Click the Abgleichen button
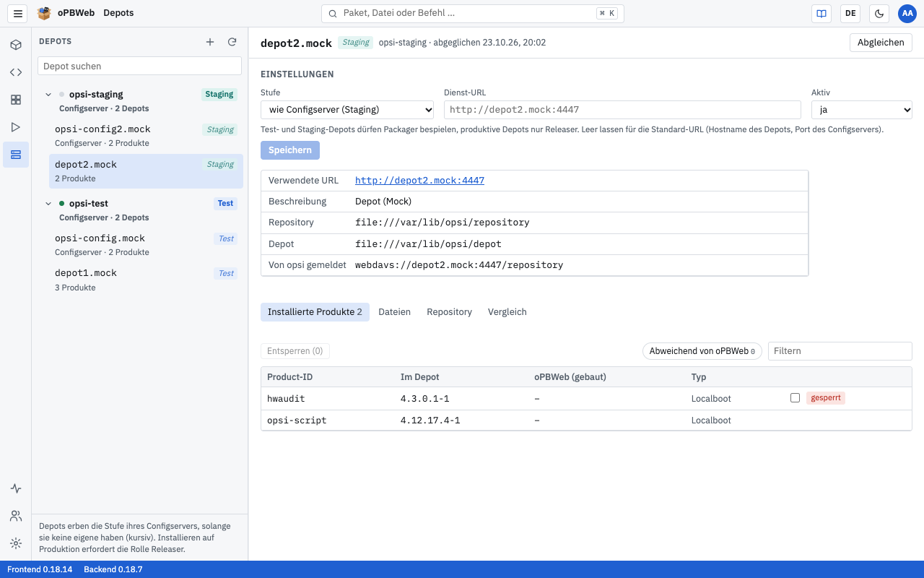Image resolution: width=924 pixels, height=578 pixels. (881, 43)
